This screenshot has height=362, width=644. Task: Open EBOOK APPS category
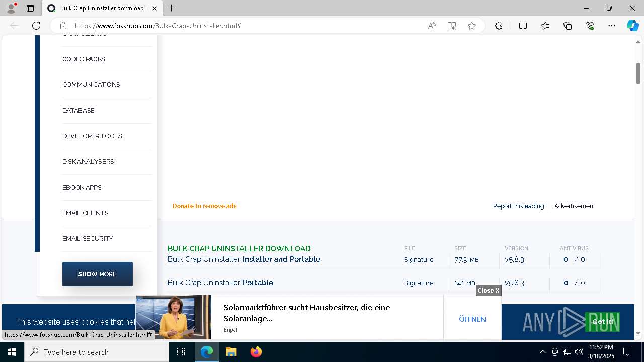click(x=82, y=188)
